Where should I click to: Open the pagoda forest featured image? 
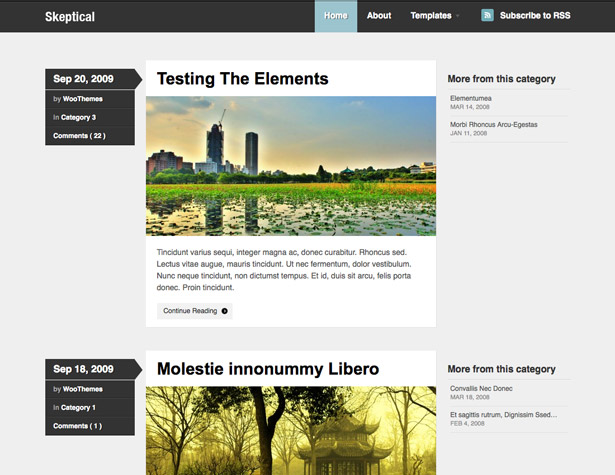pyautogui.click(x=291, y=431)
